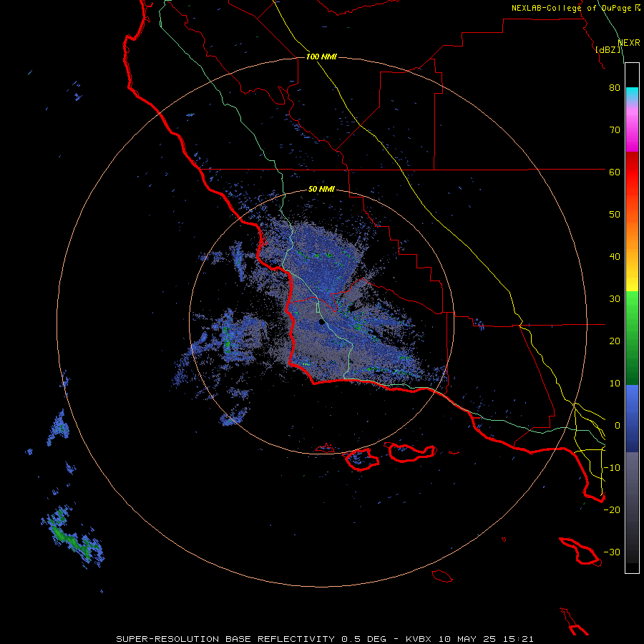Click the 100 NMI range ring label
The width and height of the screenshot is (644, 644).
coord(321,57)
